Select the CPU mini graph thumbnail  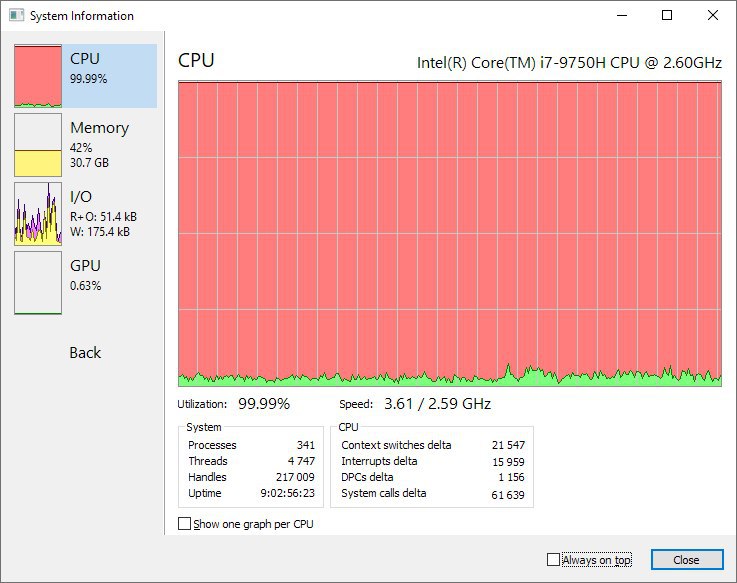[38, 76]
